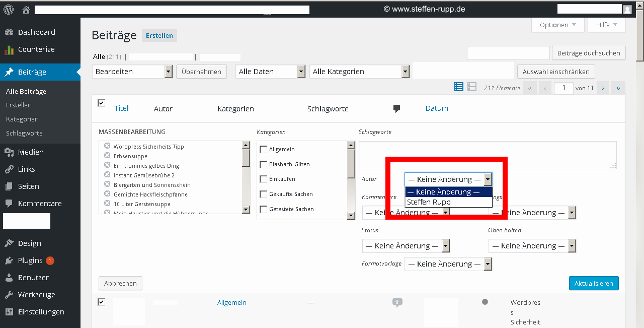Open the Status dropdown

click(x=406, y=246)
